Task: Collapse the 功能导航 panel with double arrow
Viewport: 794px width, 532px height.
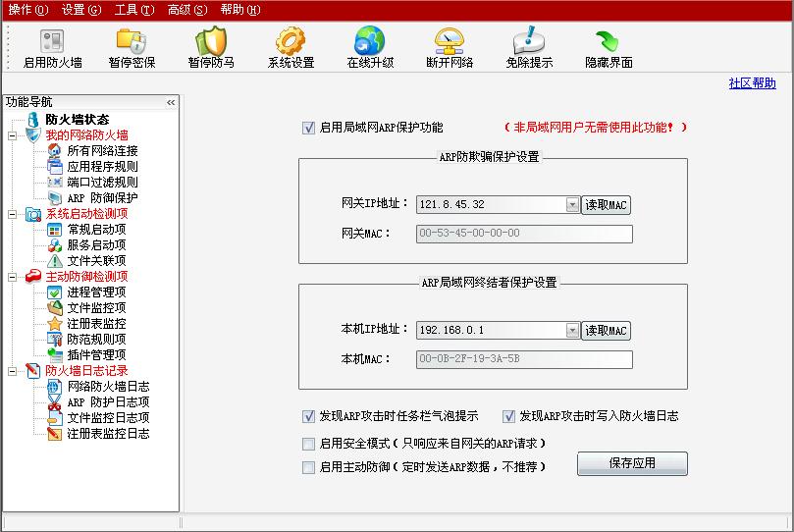Action: (171, 102)
